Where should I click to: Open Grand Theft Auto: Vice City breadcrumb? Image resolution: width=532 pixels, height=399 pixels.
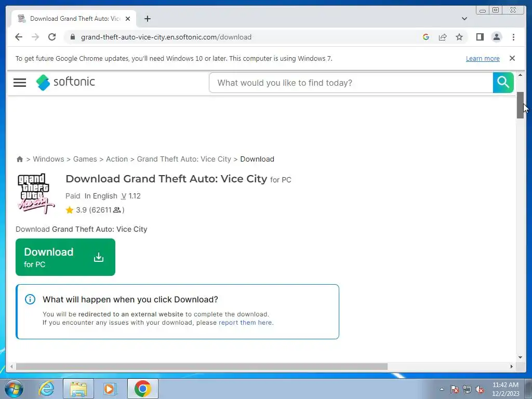pyautogui.click(x=184, y=159)
